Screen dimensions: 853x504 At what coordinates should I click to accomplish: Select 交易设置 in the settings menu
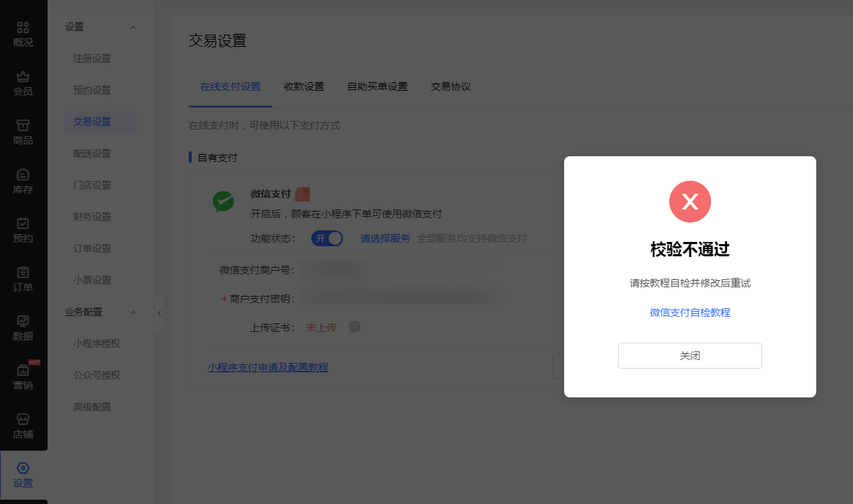[x=101, y=122]
